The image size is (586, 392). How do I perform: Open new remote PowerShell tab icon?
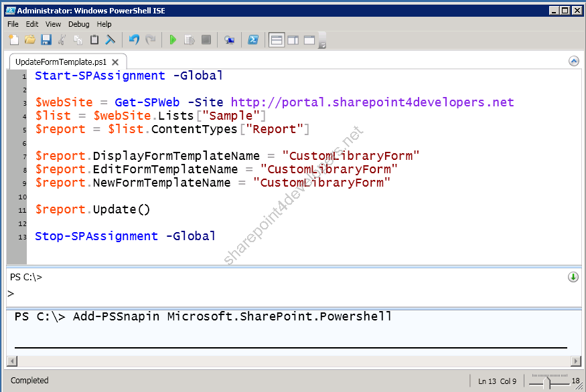coord(229,39)
